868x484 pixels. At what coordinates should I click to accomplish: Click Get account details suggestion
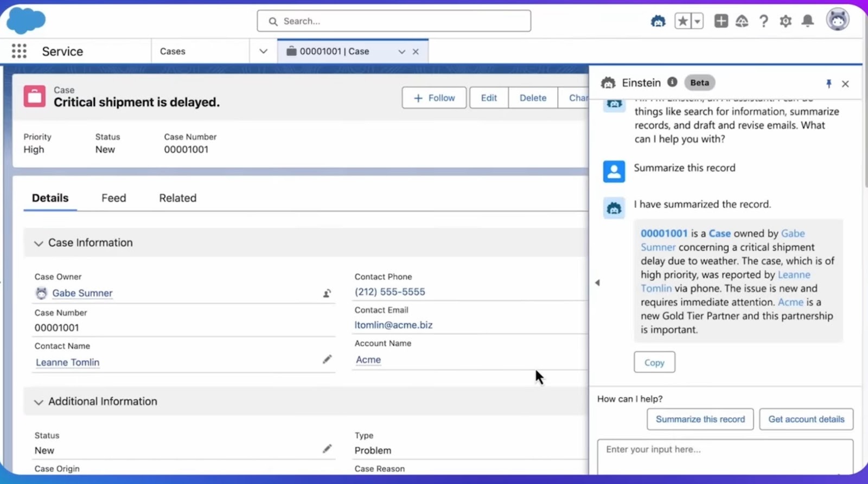point(806,419)
